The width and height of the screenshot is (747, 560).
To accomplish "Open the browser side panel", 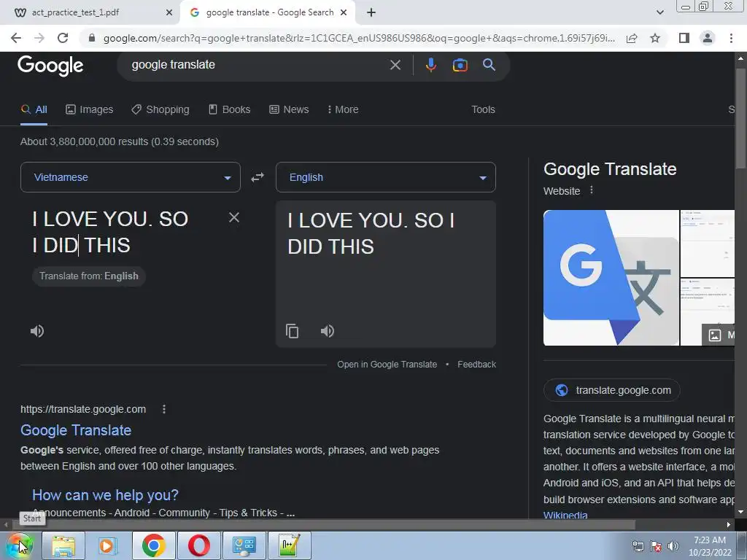I will (x=684, y=38).
